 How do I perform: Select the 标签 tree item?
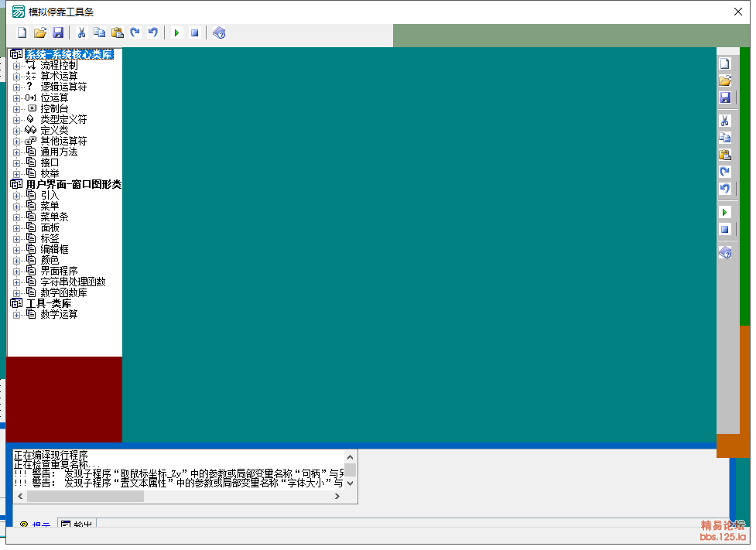coord(50,238)
